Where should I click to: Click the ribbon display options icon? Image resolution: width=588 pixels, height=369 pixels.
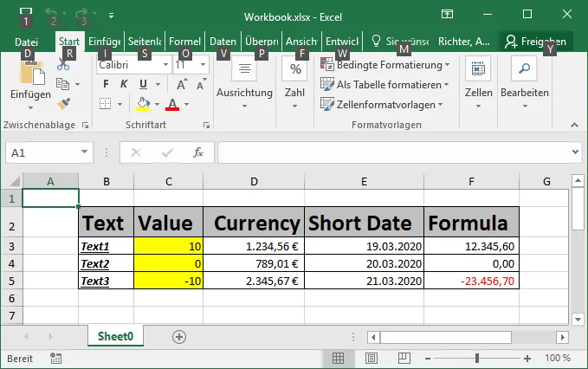[x=447, y=14]
